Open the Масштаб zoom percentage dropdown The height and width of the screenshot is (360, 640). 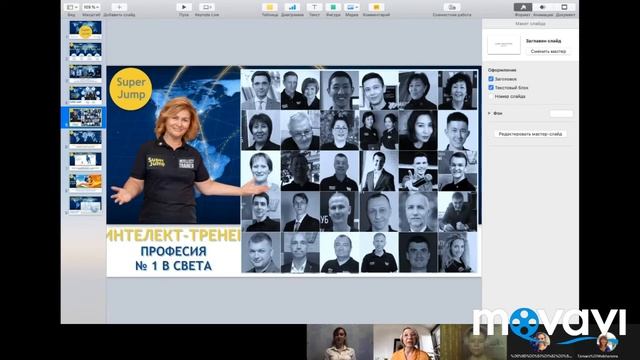click(91, 7)
